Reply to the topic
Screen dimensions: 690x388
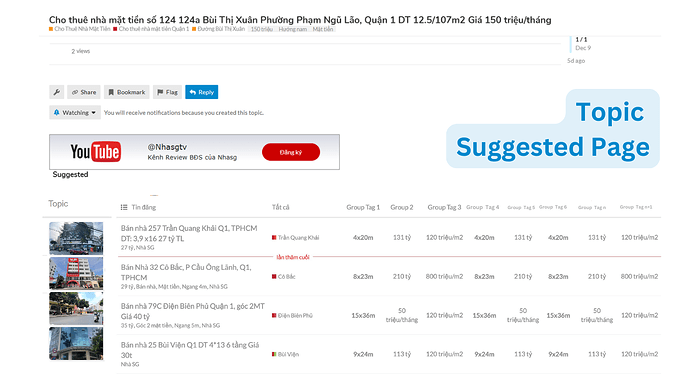(x=202, y=92)
